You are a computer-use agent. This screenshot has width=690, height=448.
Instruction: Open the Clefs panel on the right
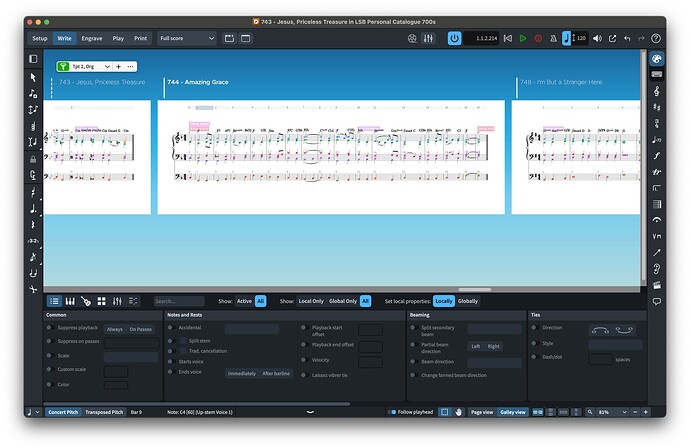[x=657, y=91]
